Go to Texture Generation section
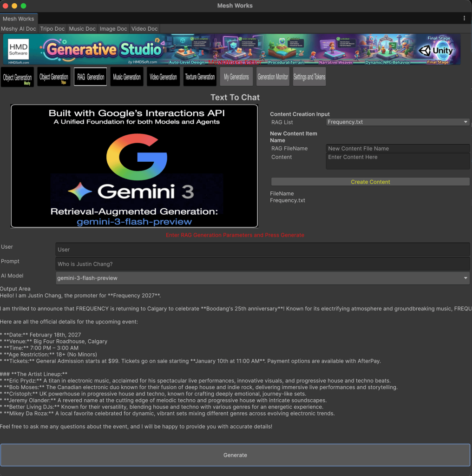 [x=200, y=77]
